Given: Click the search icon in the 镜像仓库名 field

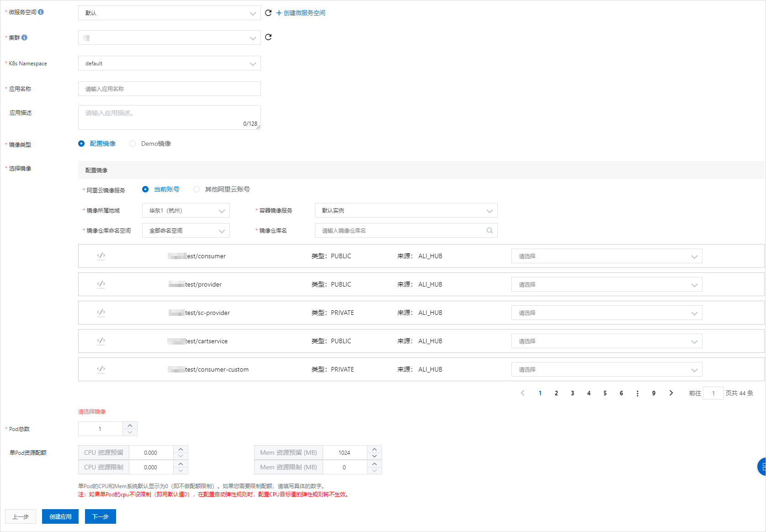Looking at the screenshot, I should (489, 230).
